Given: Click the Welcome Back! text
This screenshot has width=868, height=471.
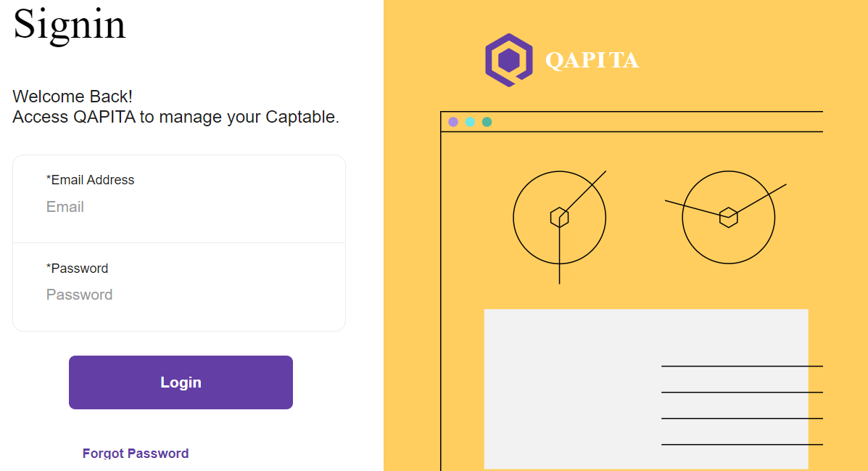Looking at the screenshot, I should click(73, 97).
